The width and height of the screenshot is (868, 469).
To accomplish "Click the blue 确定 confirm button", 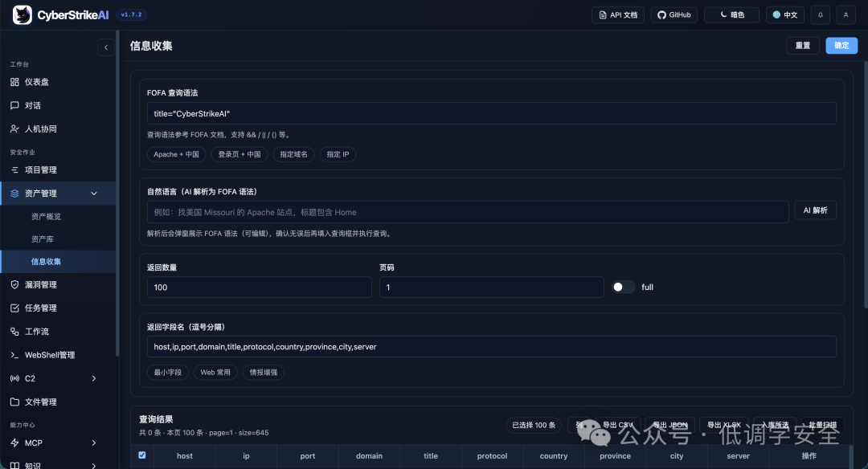I will point(841,45).
